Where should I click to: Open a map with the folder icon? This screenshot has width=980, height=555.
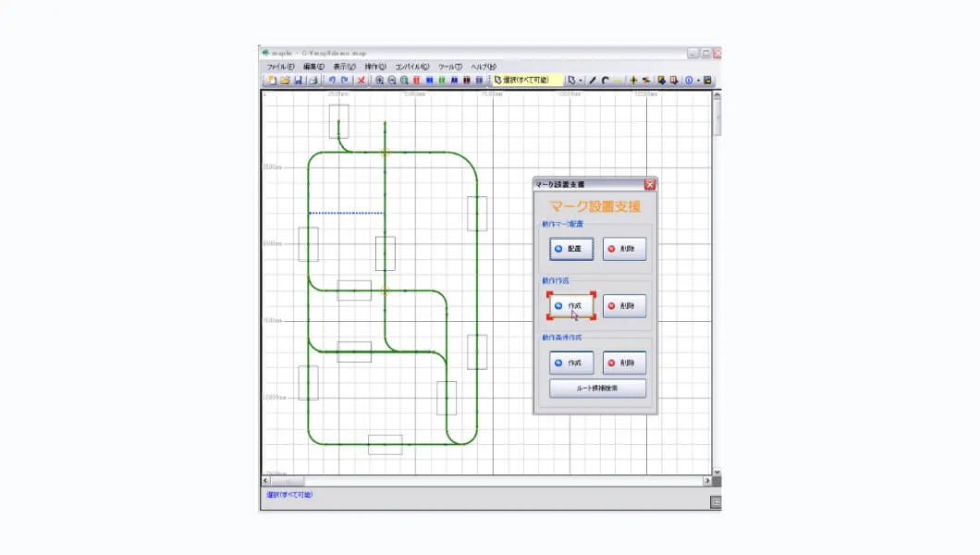(285, 80)
